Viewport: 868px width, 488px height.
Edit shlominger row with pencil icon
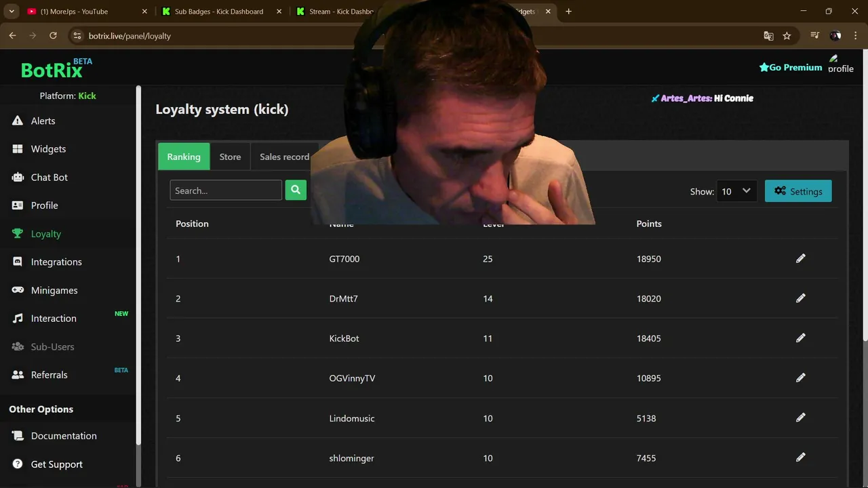801,457
